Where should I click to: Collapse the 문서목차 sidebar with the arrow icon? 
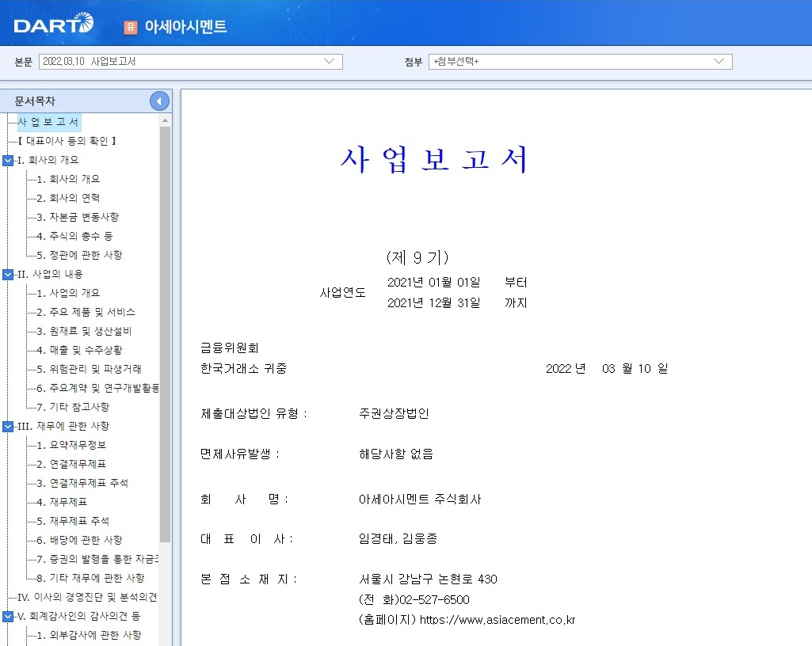[158, 101]
